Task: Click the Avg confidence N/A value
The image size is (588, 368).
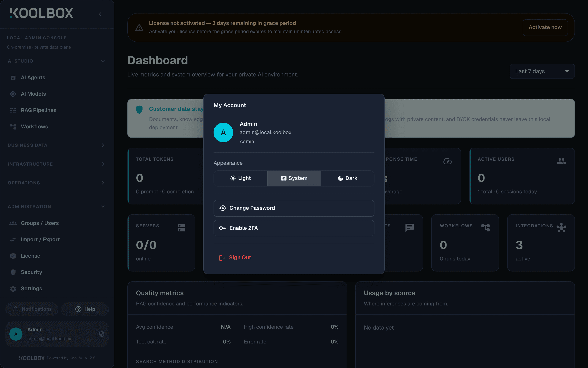Action: [225, 327]
